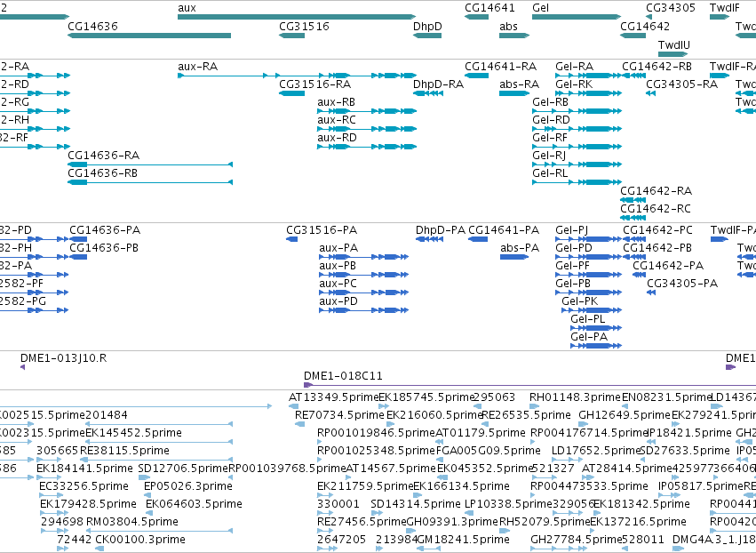The width and height of the screenshot is (756, 553).
Task: Open EST SD12706.5prime
Action: (x=183, y=469)
